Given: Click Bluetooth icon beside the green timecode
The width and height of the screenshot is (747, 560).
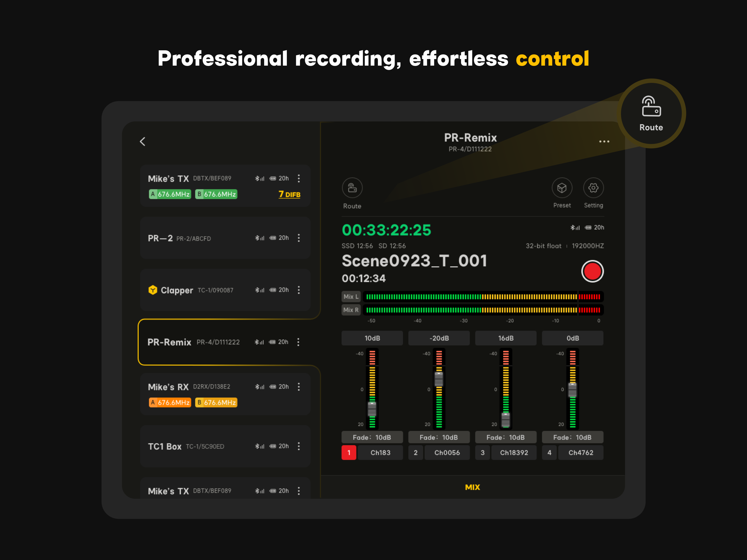Looking at the screenshot, I should click(x=575, y=228).
